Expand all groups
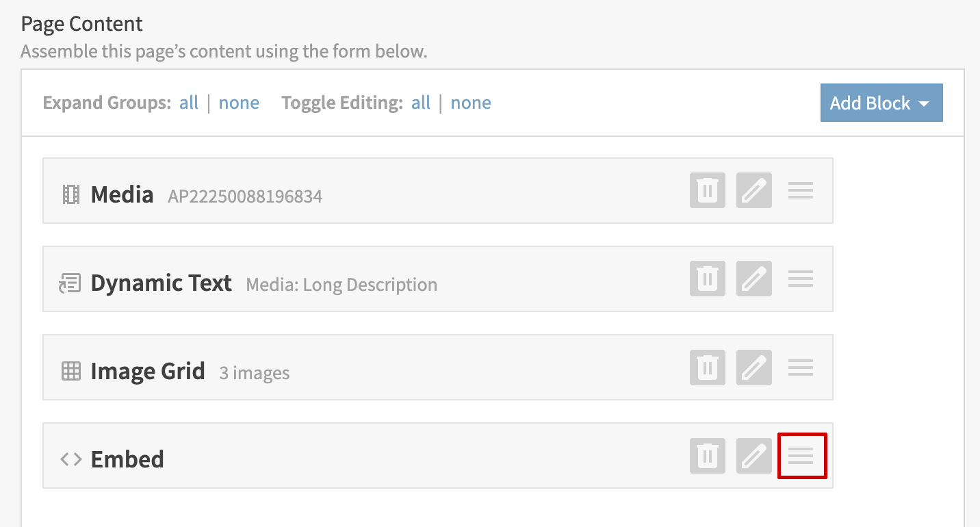Viewport: 980px width, 527px height. pos(189,103)
